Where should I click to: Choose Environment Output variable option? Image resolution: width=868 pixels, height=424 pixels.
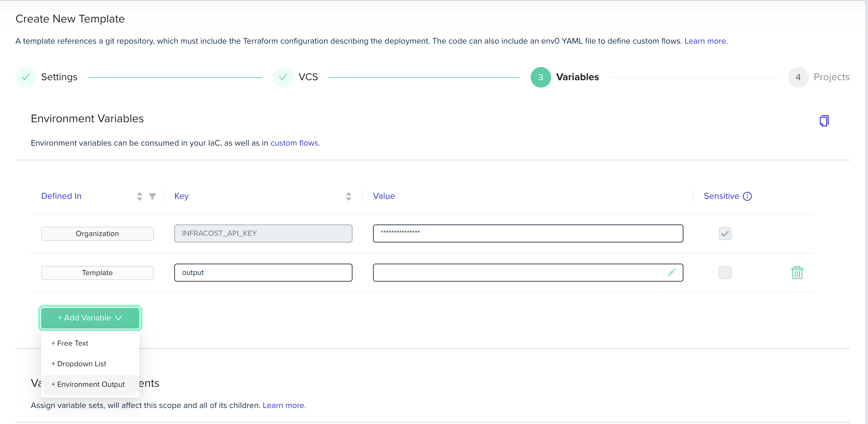tap(88, 384)
